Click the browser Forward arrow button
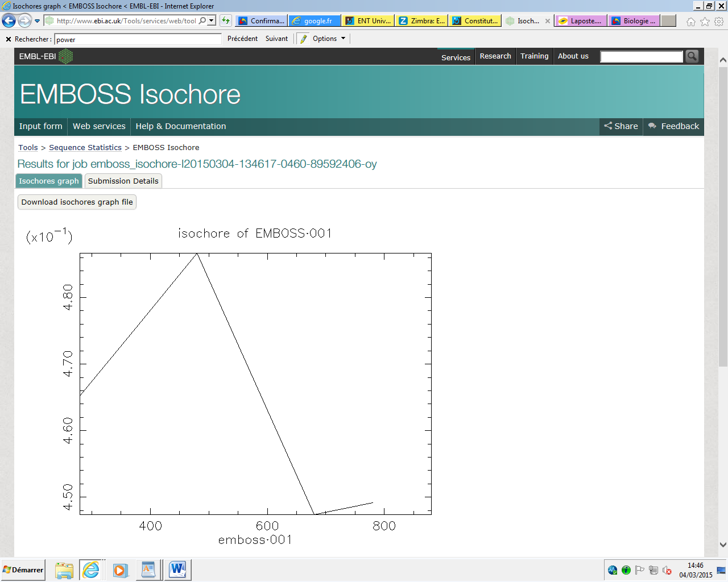This screenshot has height=582, width=728. point(24,21)
